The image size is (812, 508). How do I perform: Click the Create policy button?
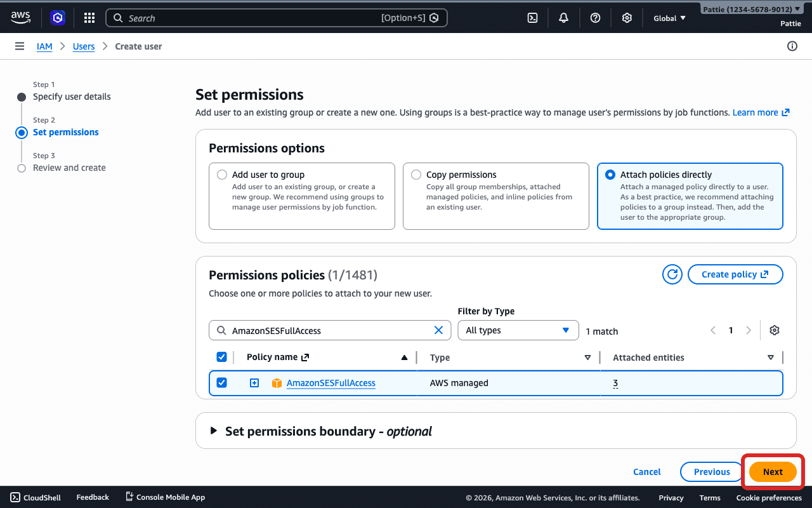tap(735, 274)
